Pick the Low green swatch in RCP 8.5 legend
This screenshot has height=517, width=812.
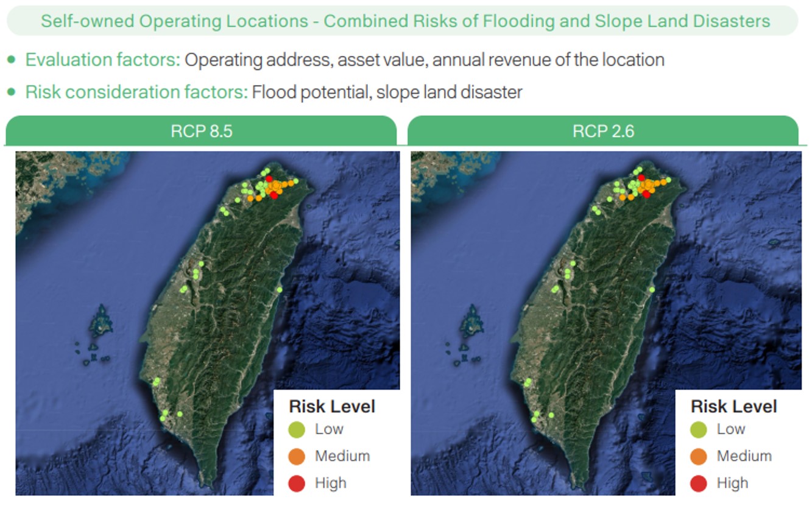[297, 430]
